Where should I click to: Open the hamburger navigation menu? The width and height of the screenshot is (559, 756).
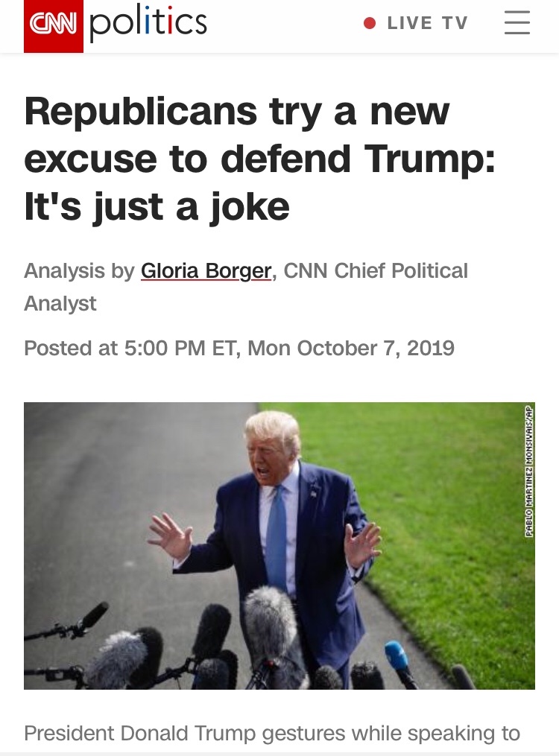click(517, 23)
